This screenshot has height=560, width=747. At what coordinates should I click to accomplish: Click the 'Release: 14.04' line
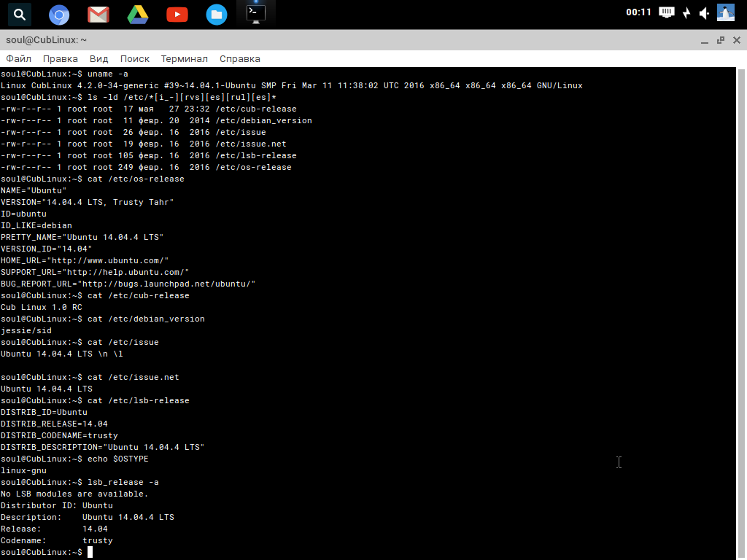[54, 529]
